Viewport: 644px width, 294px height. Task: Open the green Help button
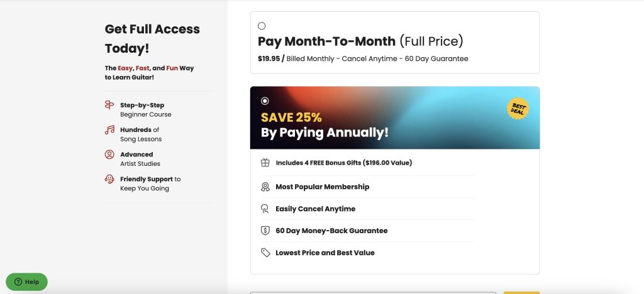point(26,281)
